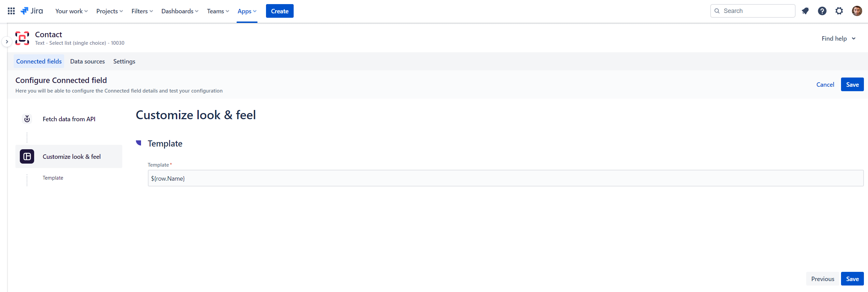Click into the Template input field
The height and width of the screenshot is (292, 868).
(505, 178)
